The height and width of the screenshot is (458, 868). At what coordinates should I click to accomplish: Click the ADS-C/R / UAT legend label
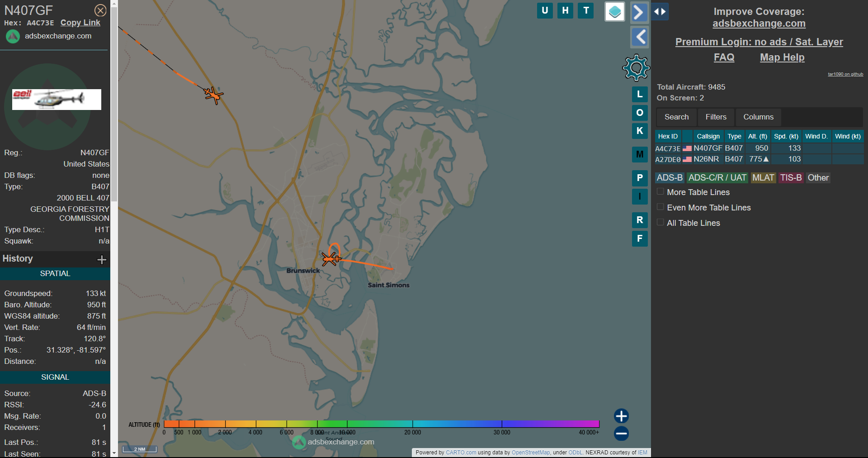coord(717,178)
